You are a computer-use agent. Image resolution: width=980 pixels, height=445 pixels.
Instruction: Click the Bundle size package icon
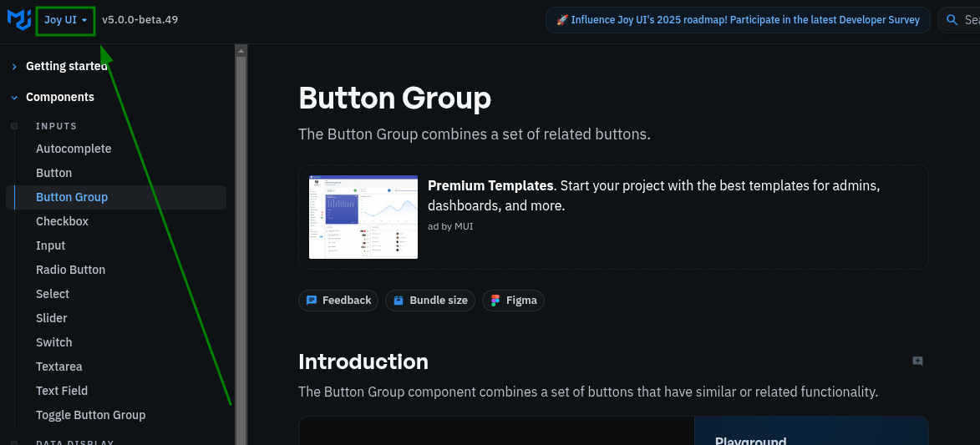(399, 301)
